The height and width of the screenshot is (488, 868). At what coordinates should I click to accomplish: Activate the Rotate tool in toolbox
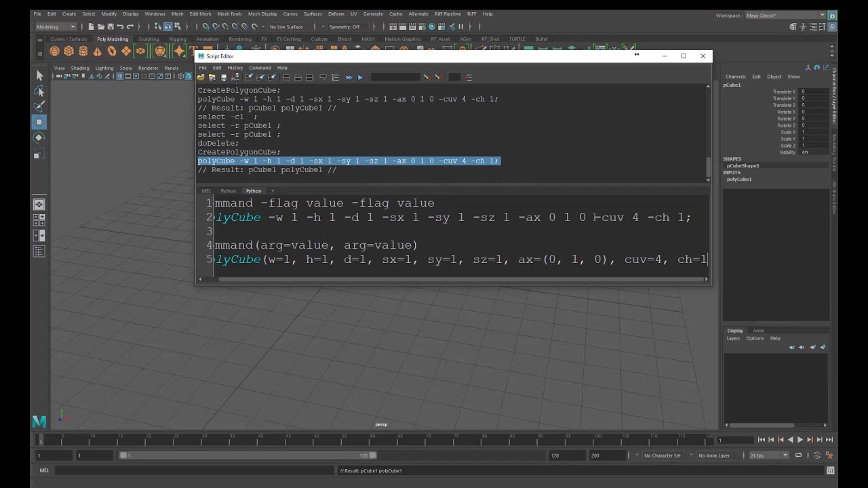pyautogui.click(x=39, y=138)
